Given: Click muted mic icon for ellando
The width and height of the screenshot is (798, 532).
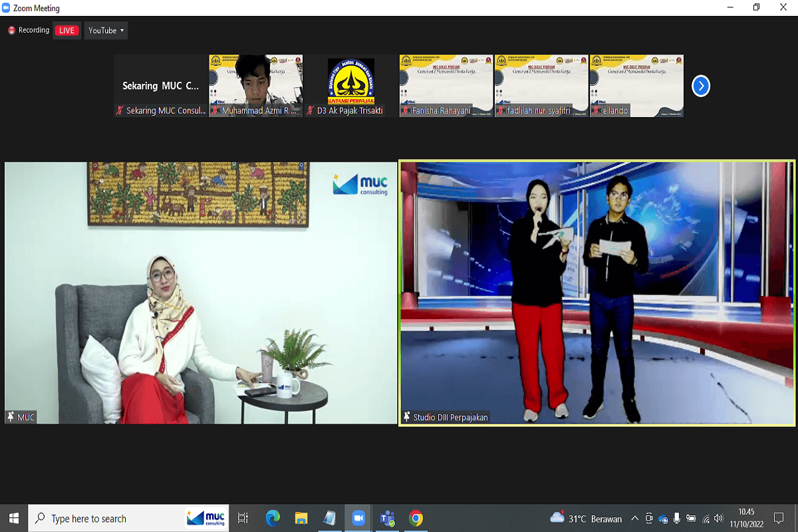Looking at the screenshot, I should [x=596, y=110].
